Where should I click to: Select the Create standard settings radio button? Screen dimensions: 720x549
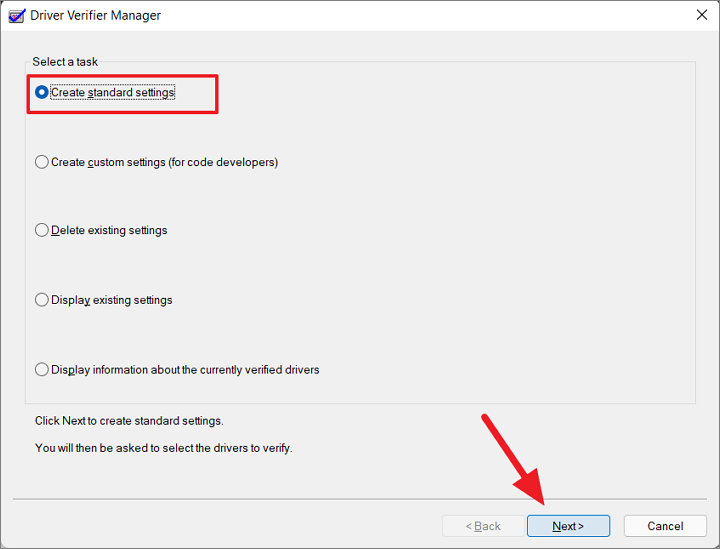pyautogui.click(x=105, y=92)
